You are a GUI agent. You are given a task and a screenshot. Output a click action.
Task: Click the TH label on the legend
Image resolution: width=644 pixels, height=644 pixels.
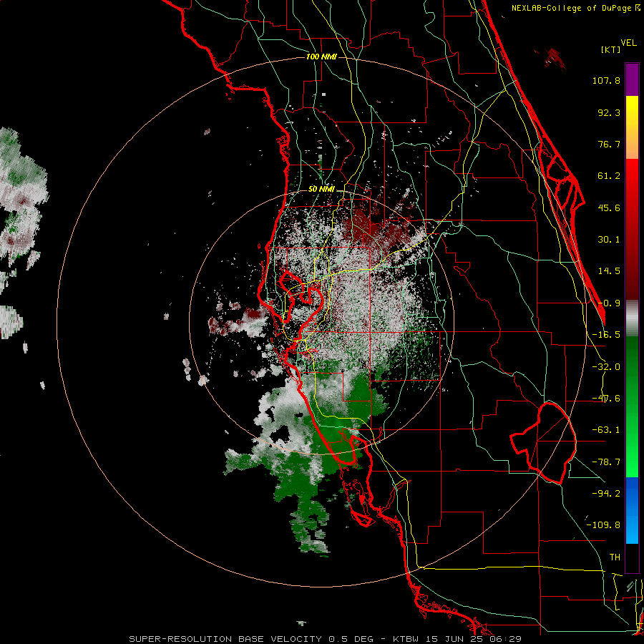[x=615, y=557]
